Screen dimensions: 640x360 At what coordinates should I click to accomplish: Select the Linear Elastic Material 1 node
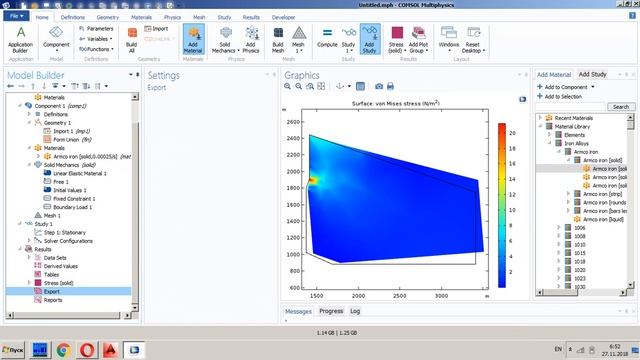(x=75, y=173)
